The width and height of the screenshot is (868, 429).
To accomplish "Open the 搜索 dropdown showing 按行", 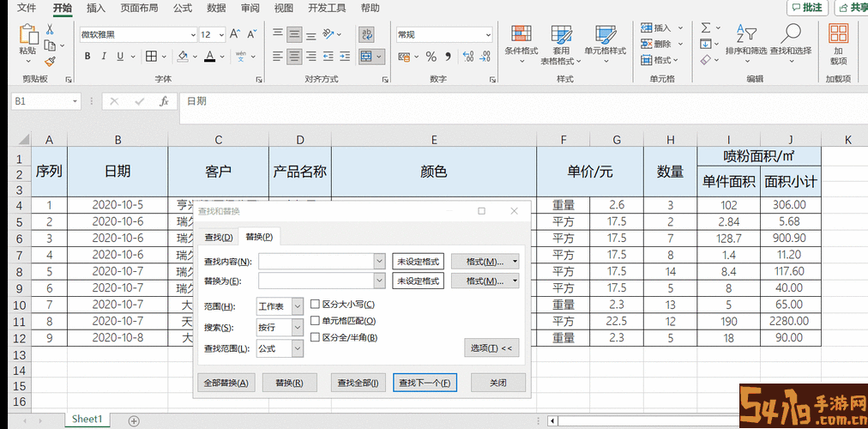I will tap(298, 327).
